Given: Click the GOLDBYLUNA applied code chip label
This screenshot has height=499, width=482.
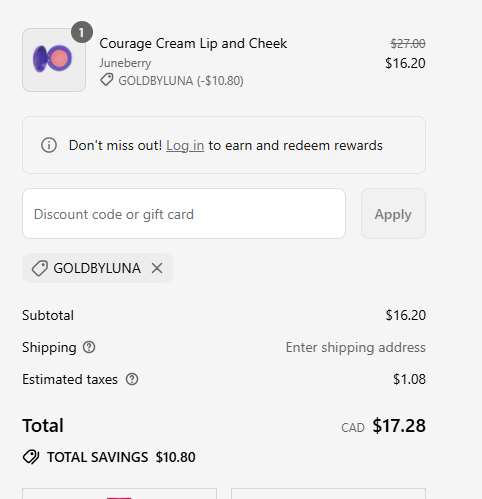Looking at the screenshot, I should pos(97,268).
